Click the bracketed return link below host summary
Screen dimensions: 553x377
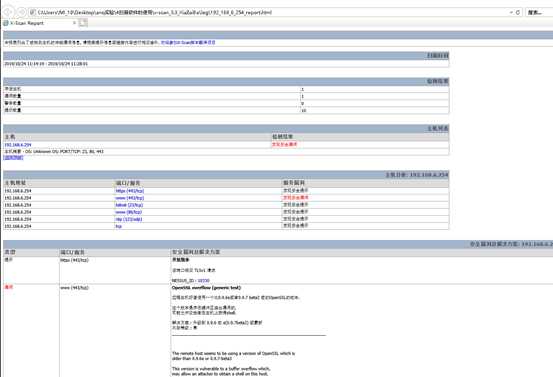click(13, 158)
